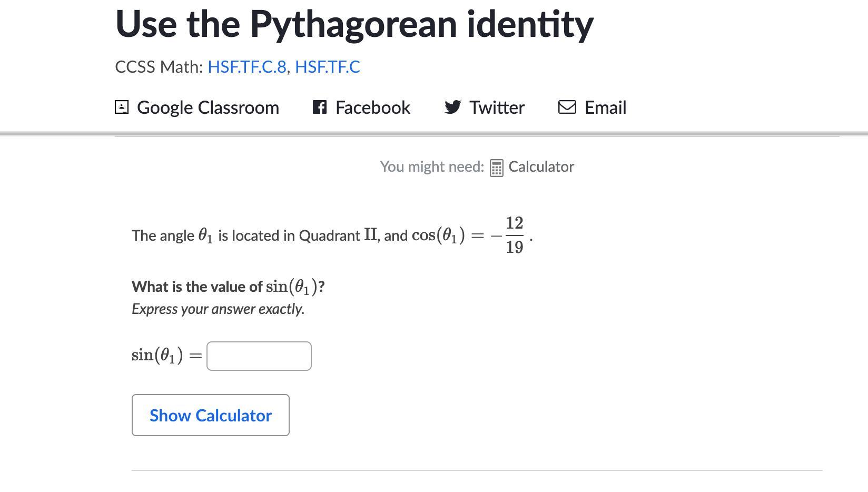Click the 'Use the Pythagorean identity' heading
The image size is (868, 492).
pos(354,24)
